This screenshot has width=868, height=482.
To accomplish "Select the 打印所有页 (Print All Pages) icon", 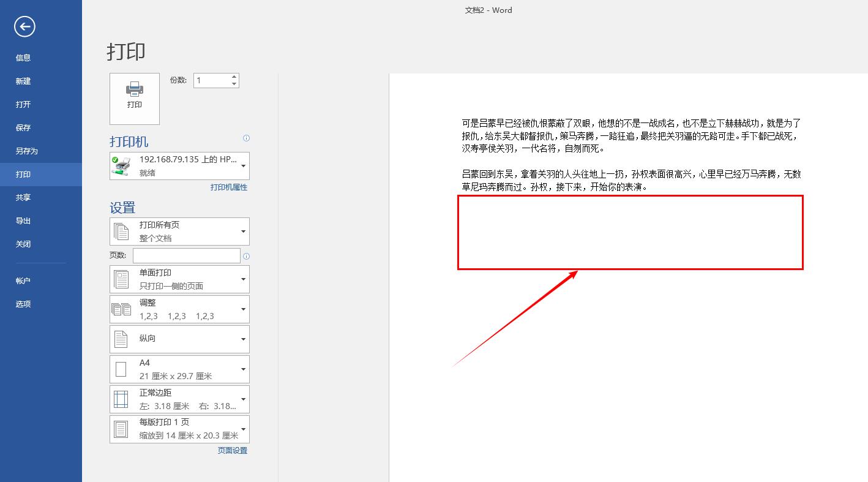I will (121, 231).
